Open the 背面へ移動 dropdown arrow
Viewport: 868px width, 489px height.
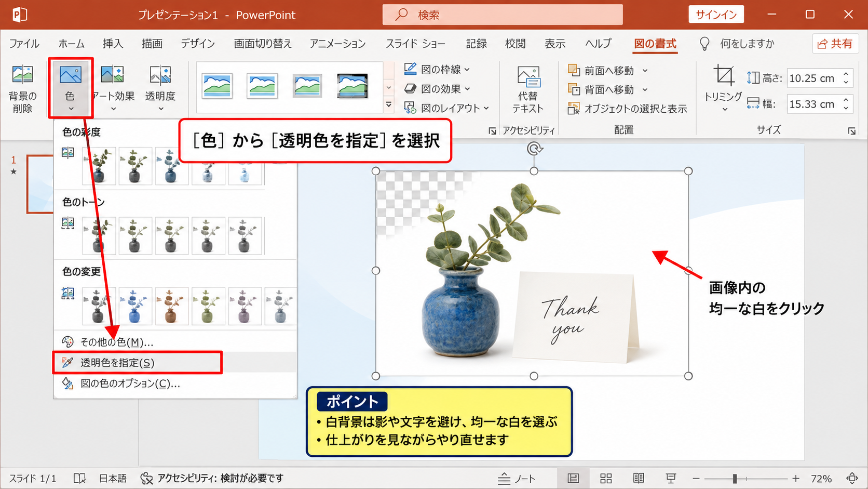click(x=645, y=89)
